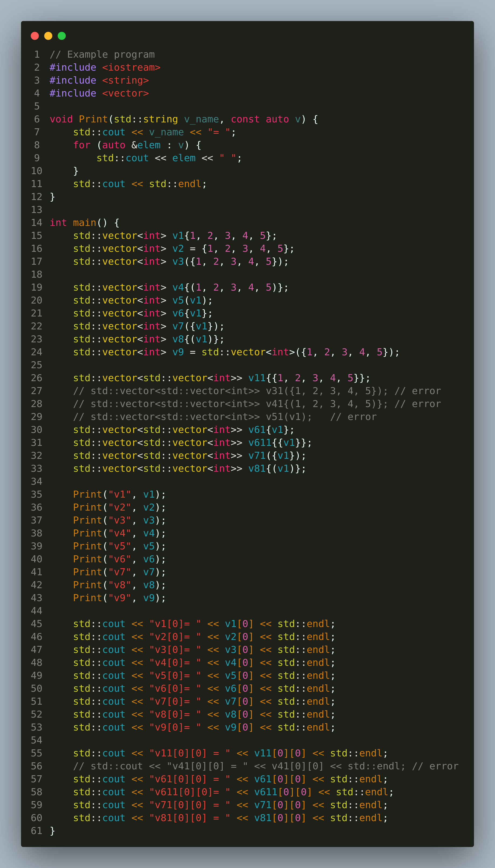The width and height of the screenshot is (495, 868).
Task: Click 'const auto' on line 6
Action: pos(260,119)
